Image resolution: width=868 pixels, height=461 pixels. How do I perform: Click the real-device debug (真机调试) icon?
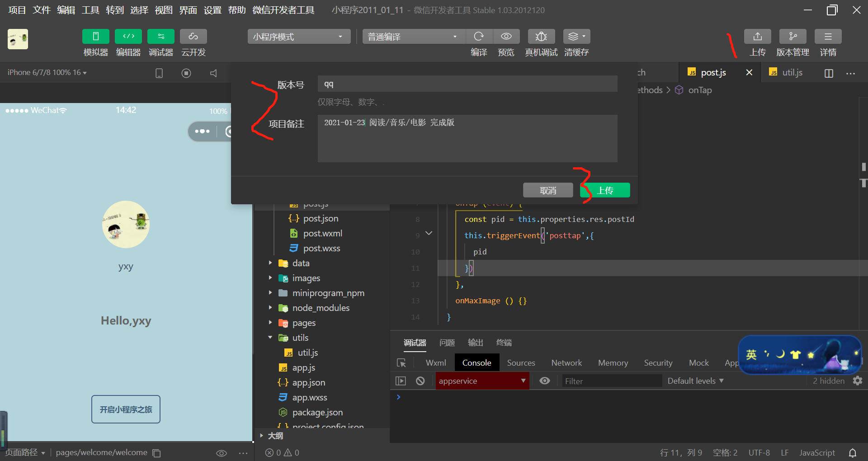pyautogui.click(x=541, y=37)
